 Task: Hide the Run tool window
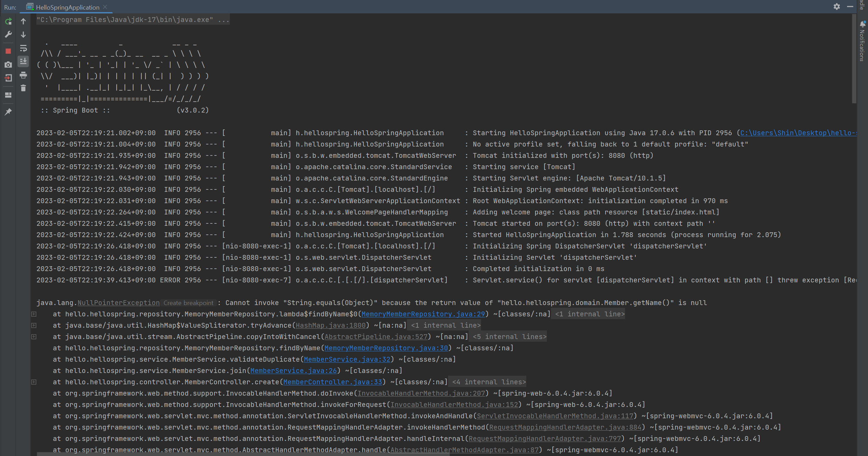coord(850,7)
